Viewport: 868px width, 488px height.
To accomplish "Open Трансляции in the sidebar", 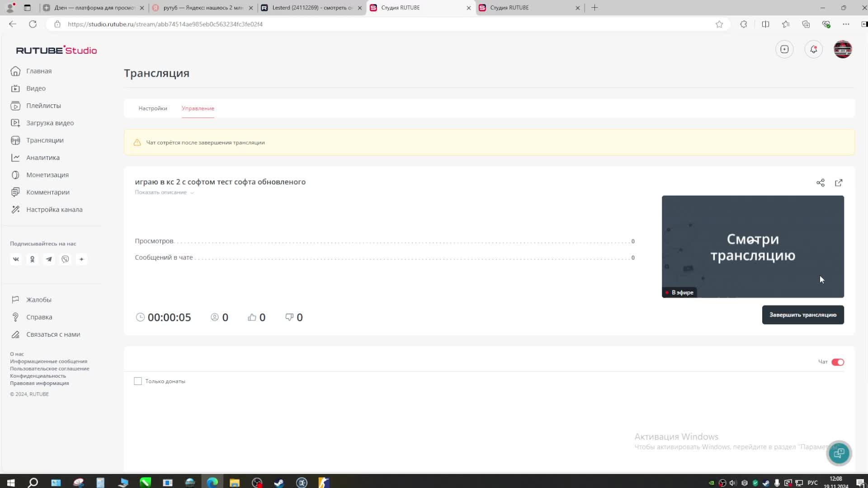I will (x=45, y=141).
